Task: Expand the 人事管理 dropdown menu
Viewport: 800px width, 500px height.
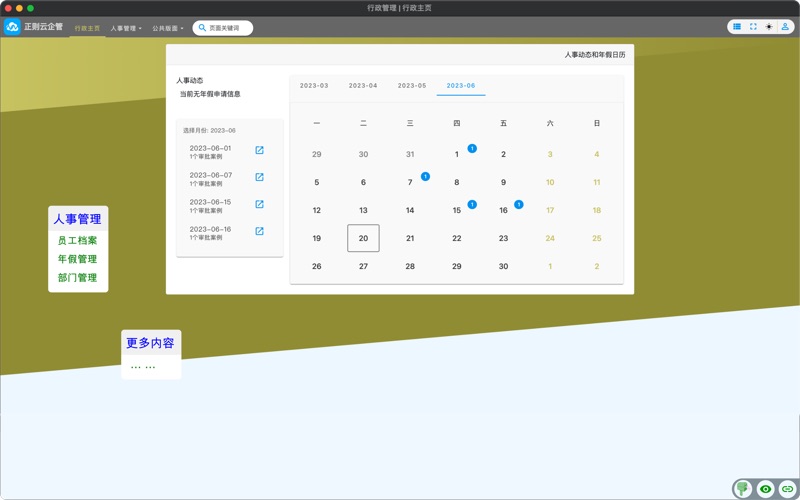Action: (x=126, y=28)
